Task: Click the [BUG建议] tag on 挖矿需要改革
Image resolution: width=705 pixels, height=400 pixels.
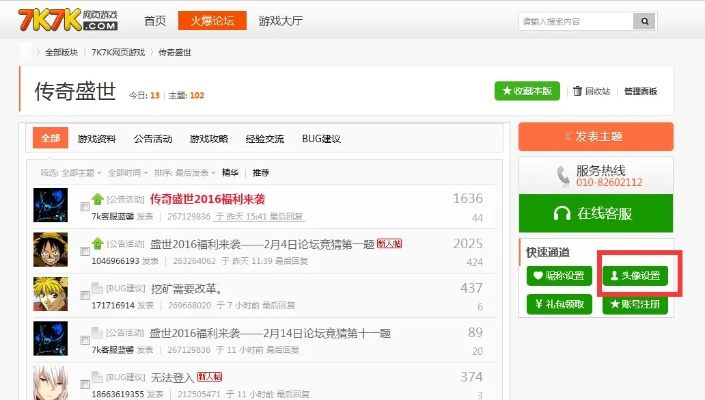Action: (125, 288)
